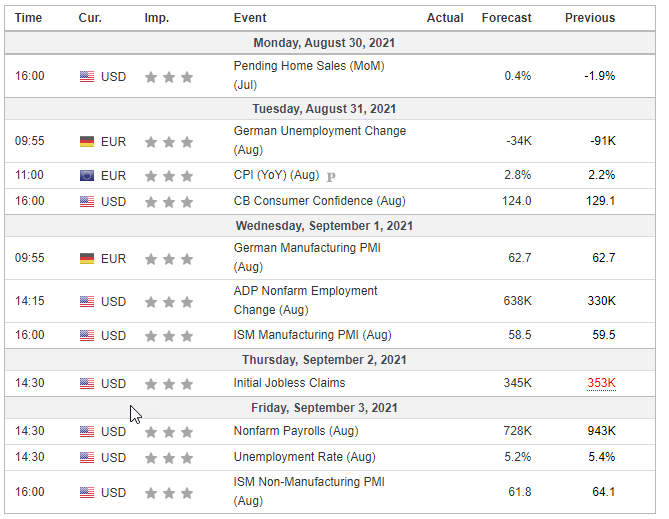Click the preliminary P icon next to CPI (YoY)
The height and width of the screenshot is (519, 669).
point(331,176)
